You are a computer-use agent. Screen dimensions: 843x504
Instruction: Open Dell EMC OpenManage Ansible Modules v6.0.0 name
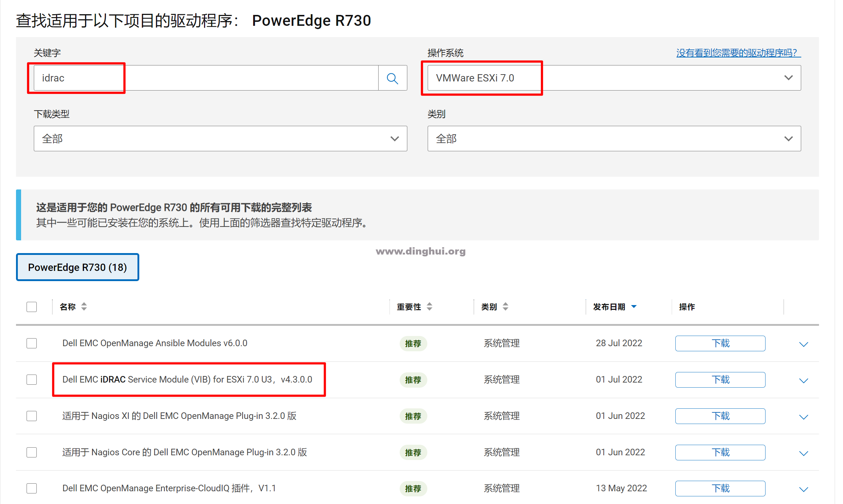pos(155,343)
